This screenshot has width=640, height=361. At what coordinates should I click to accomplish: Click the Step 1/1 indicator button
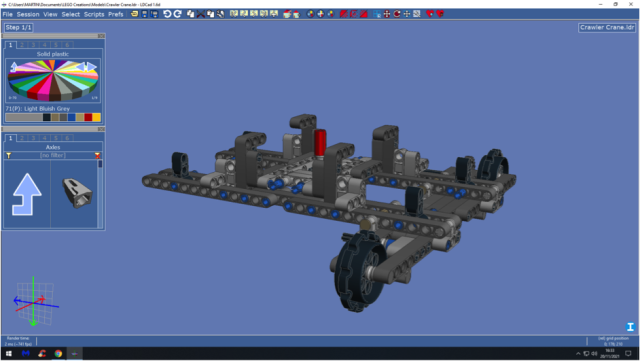18,27
